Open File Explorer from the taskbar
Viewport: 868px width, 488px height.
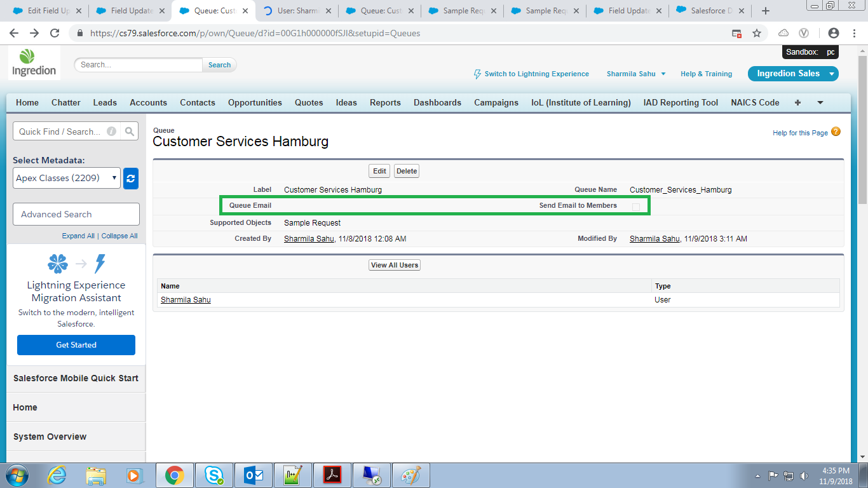point(97,475)
